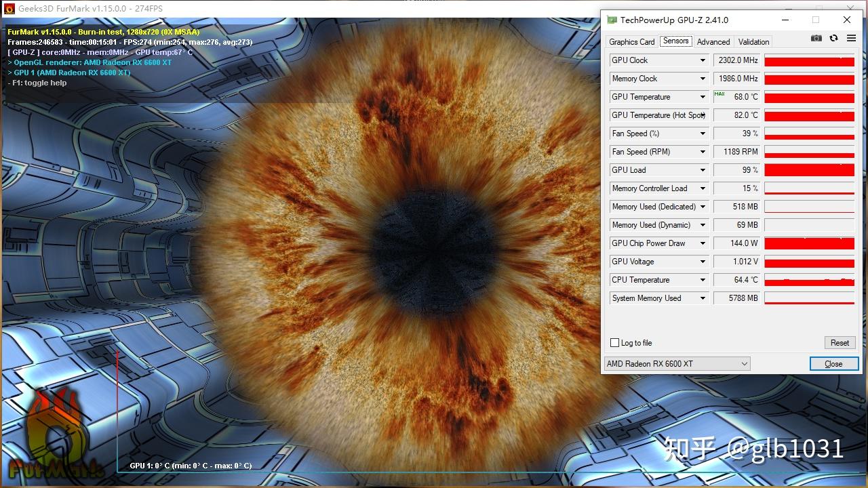This screenshot has width=868, height=488.
Task: Select the Sensors tab
Action: pos(676,41)
